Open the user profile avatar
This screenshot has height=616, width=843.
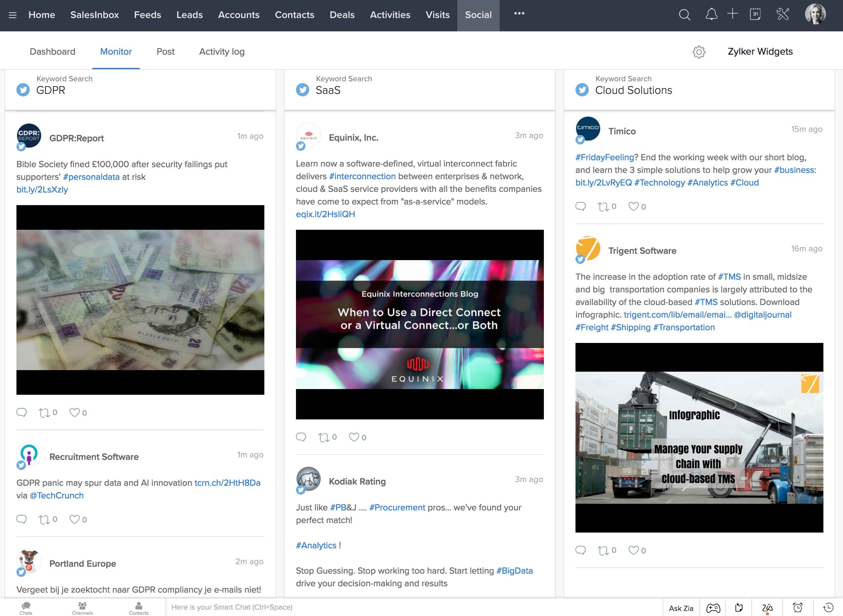[x=815, y=14]
